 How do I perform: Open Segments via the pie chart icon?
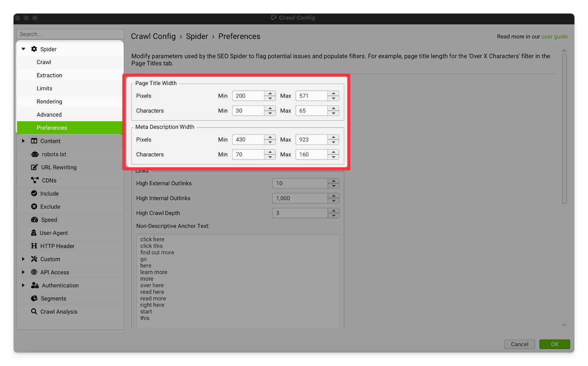34,298
